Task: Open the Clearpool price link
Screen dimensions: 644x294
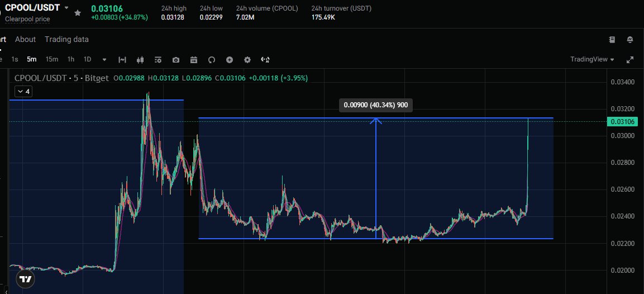Action: 27,19
